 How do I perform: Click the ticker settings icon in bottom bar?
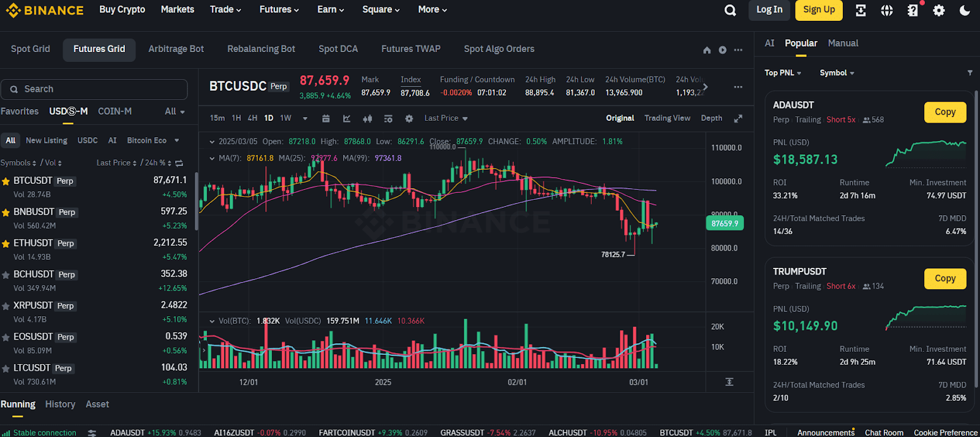pyautogui.click(x=92, y=433)
